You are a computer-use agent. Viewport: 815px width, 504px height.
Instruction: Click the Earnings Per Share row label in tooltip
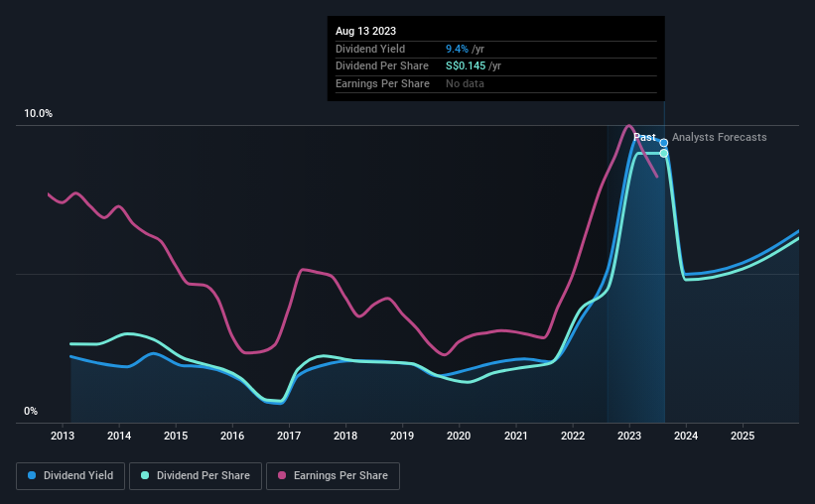click(382, 83)
